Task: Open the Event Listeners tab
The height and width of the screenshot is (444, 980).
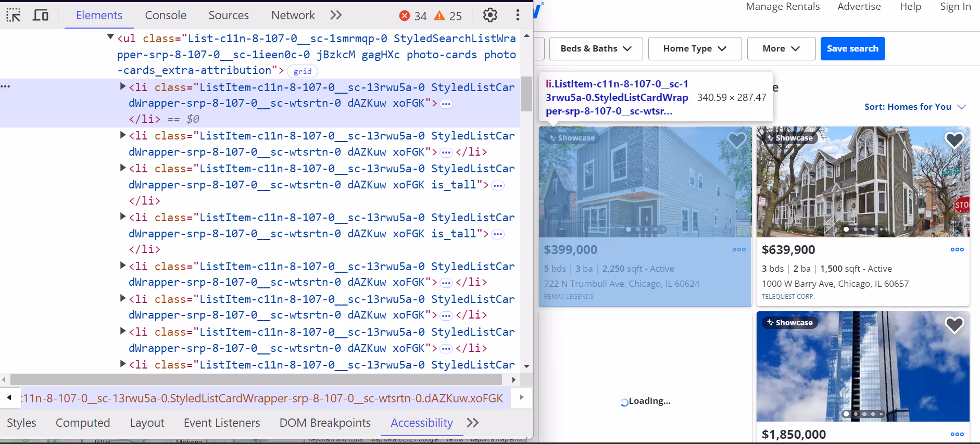Action: [x=222, y=423]
